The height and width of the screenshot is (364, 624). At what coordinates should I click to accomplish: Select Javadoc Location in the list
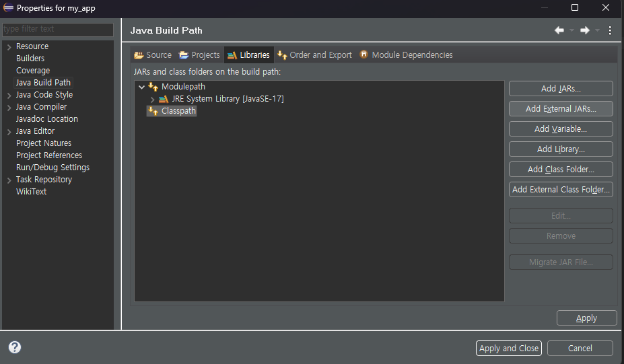click(47, 118)
